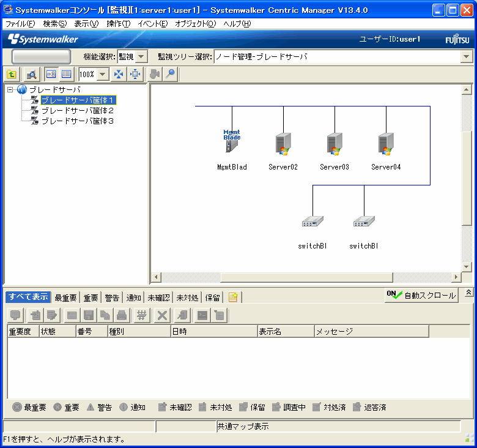The image size is (477, 448).
Task: Switch to the 重要 event tab
Action: pyautogui.click(x=91, y=297)
